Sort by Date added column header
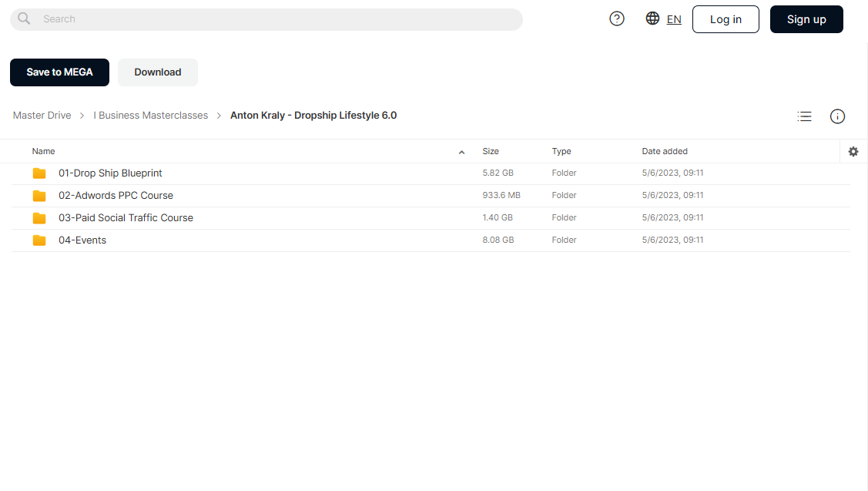The height and width of the screenshot is (491, 868). pos(665,151)
